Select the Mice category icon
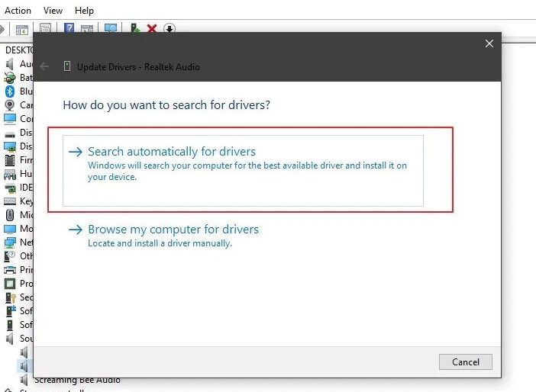The width and height of the screenshot is (536, 392). click(x=10, y=215)
